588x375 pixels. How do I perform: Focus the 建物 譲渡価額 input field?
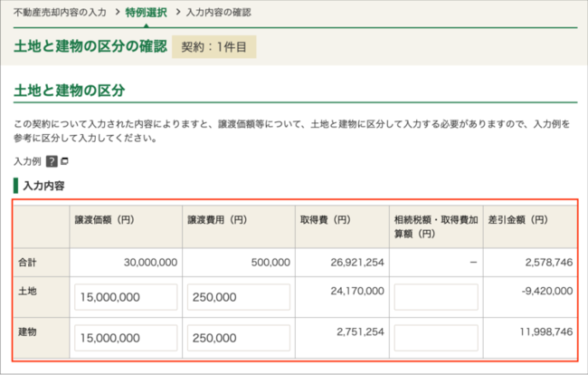tap(125, 338)
